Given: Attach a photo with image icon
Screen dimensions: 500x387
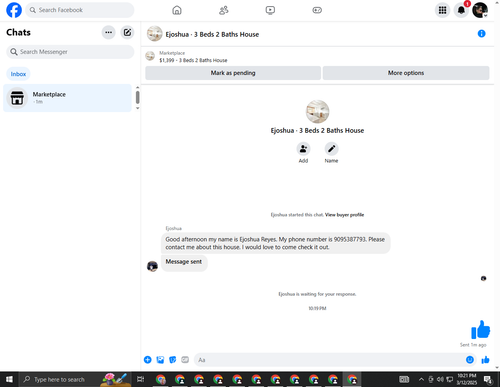Looking at the screenshot, I should point(160,360).
